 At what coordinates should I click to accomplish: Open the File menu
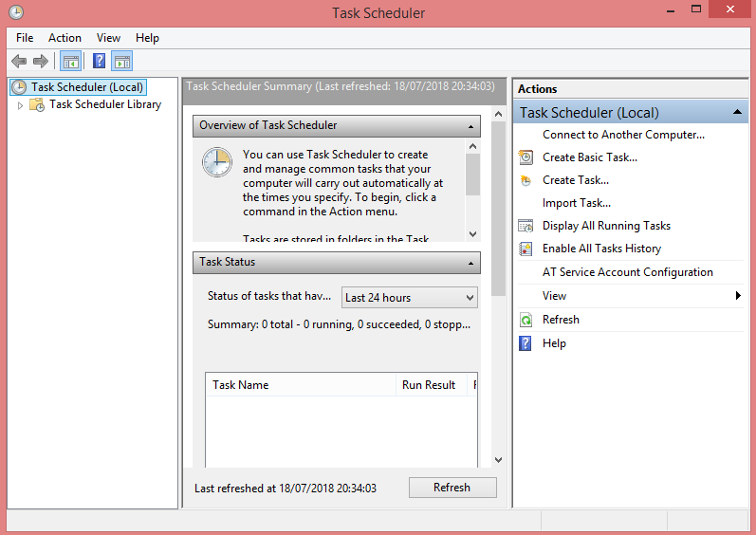click(25, 38)
